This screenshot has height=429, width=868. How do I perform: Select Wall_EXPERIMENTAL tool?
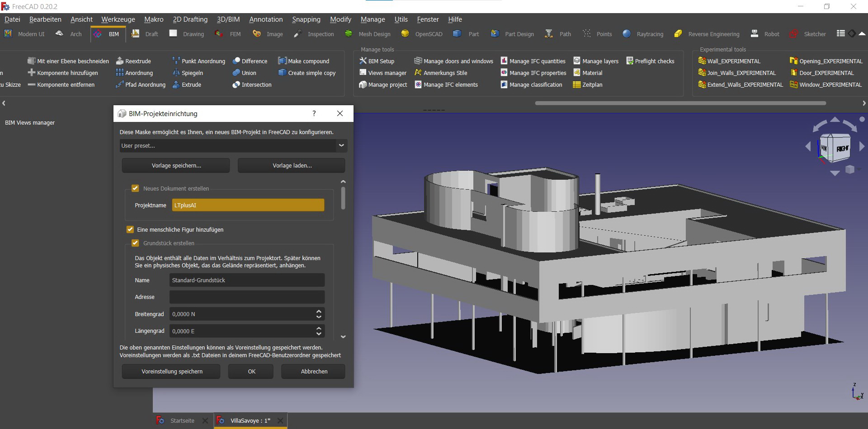(x=729, y=61)
